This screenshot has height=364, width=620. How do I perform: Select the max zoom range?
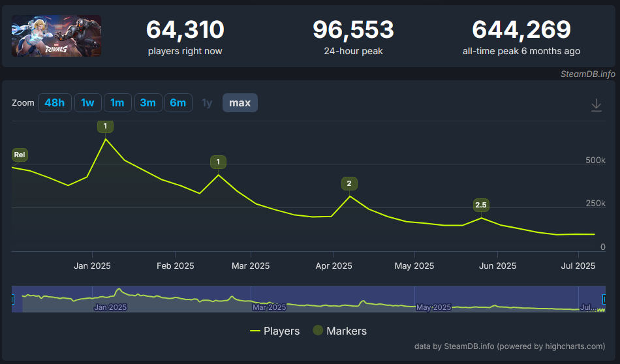tap(240, 103)
